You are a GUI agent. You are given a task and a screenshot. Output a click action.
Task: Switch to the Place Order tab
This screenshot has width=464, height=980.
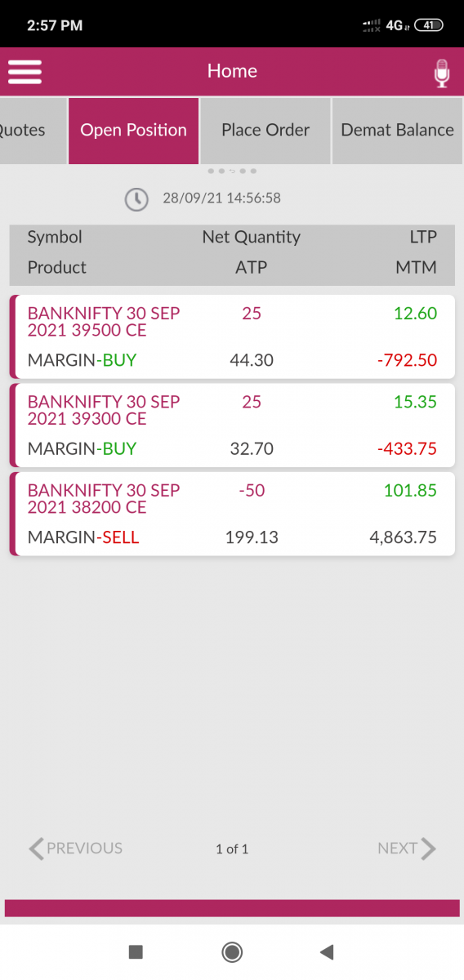click(x=265, y=130)
